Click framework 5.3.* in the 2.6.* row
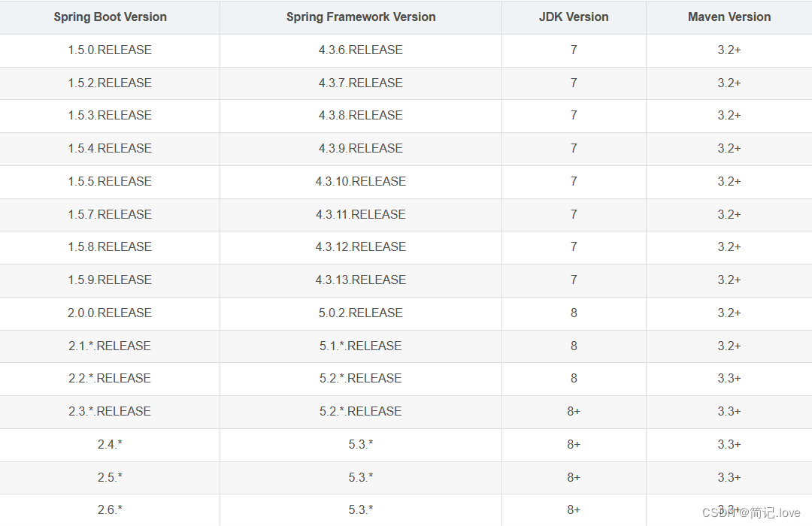Screen dimensions: 812x526 click(x=361, y=510)
